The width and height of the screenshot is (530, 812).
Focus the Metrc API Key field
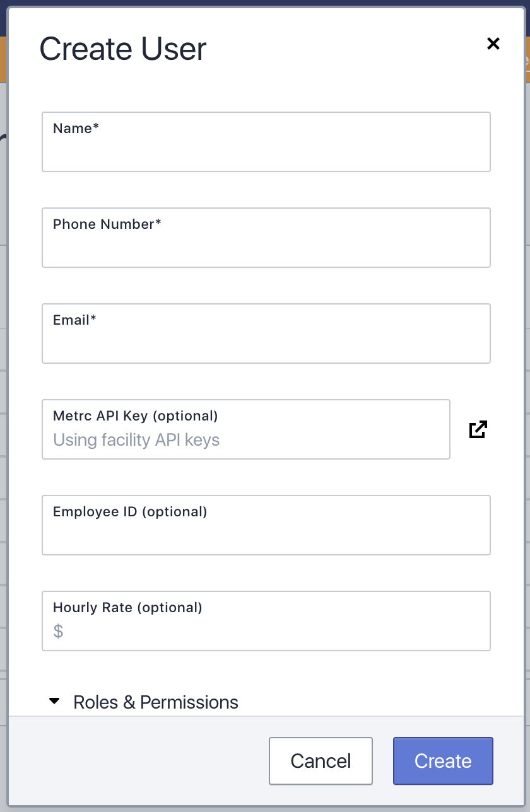[x=246, y=429]
